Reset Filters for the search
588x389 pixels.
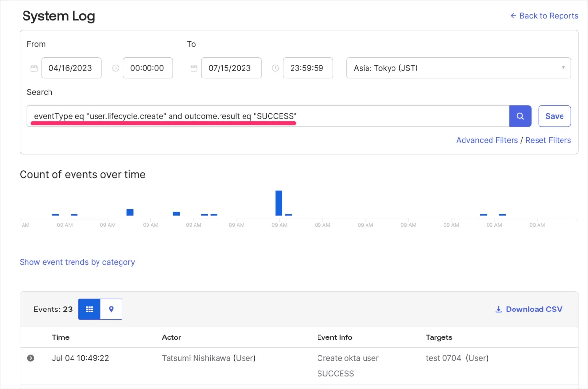(x=548, y=140)
